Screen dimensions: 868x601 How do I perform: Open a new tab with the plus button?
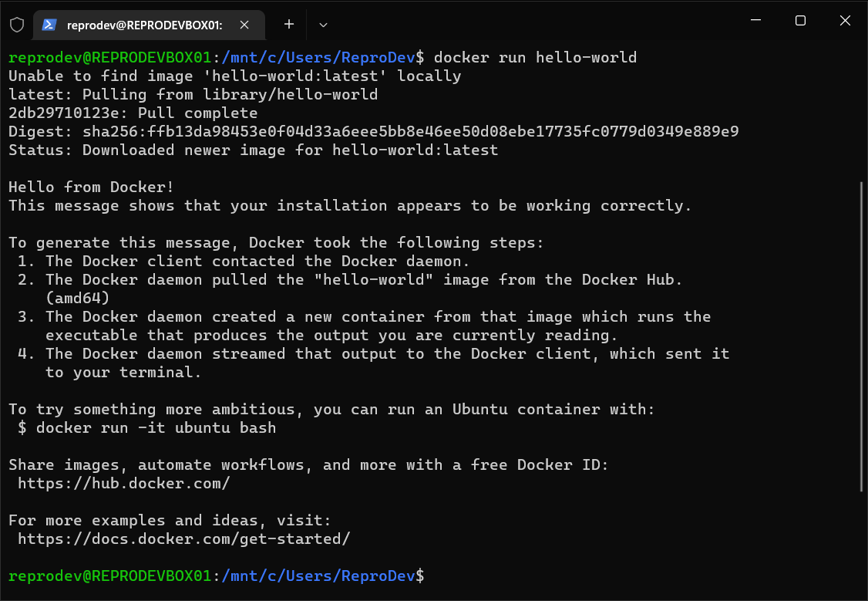click(288, 24)
